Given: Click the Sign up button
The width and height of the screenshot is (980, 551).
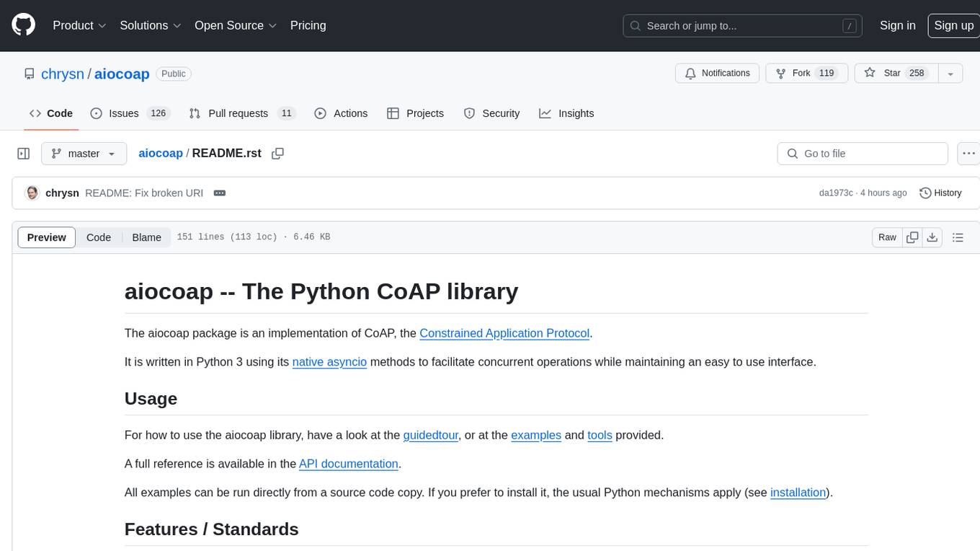Looking at the screenshot, I should click(953, 25).
